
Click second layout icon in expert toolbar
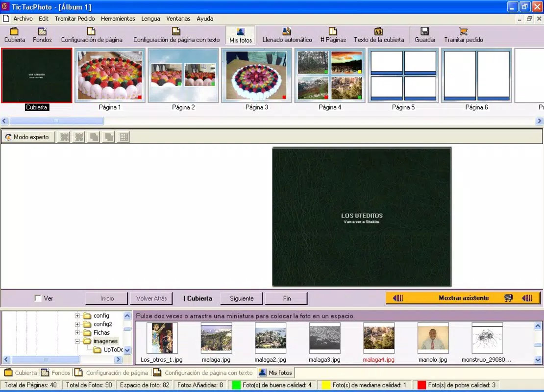coord(79,137)
